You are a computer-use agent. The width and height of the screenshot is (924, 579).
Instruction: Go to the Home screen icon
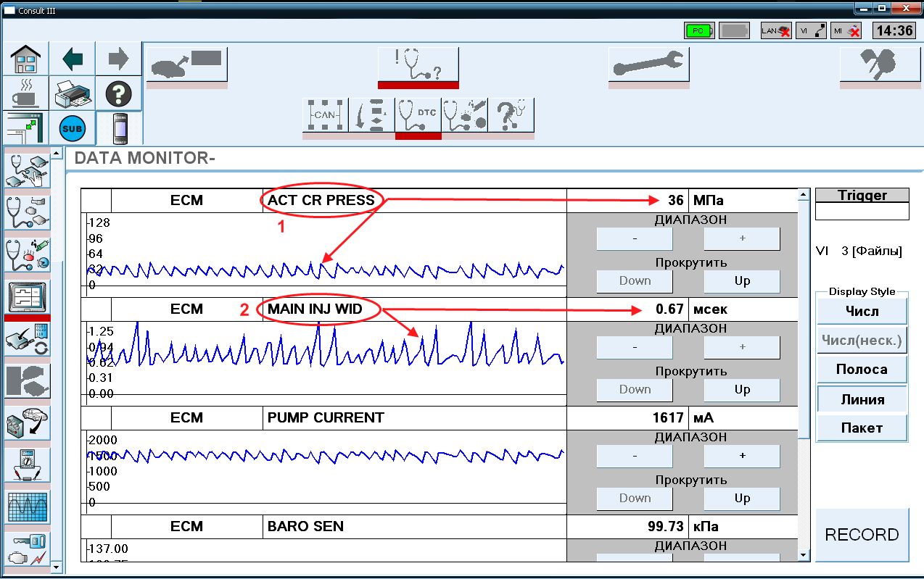point(25,59)
